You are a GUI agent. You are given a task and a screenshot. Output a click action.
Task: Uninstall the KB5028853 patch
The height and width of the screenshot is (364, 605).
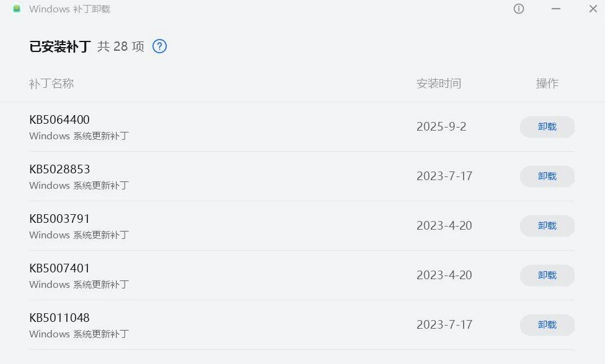[x=547, y=176]
